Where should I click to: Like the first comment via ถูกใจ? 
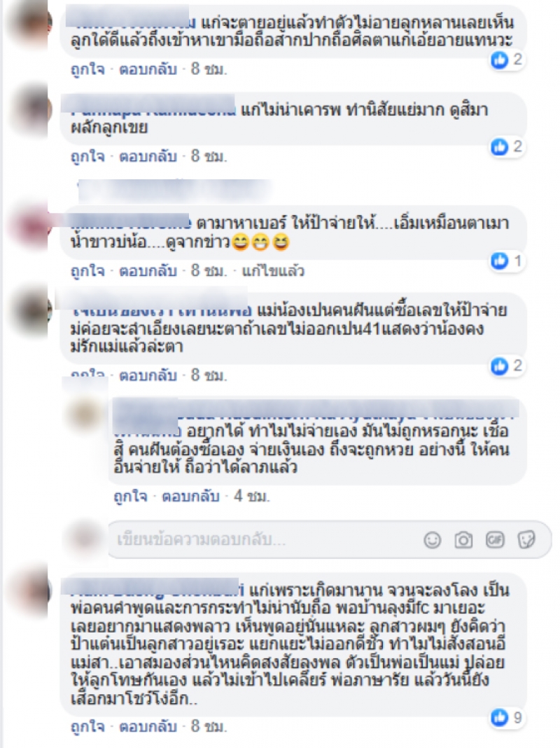pos(87,69)
